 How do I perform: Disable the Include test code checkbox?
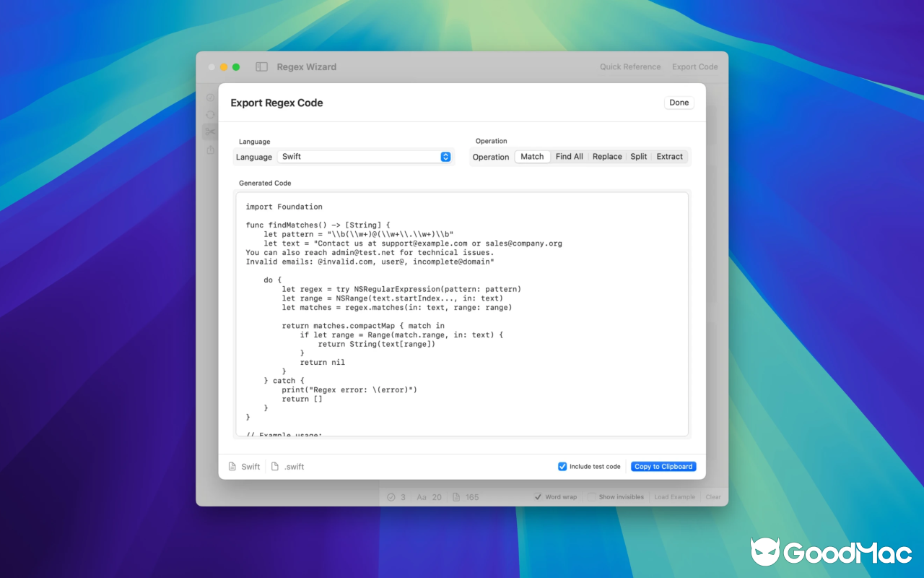tap(562, 466)
